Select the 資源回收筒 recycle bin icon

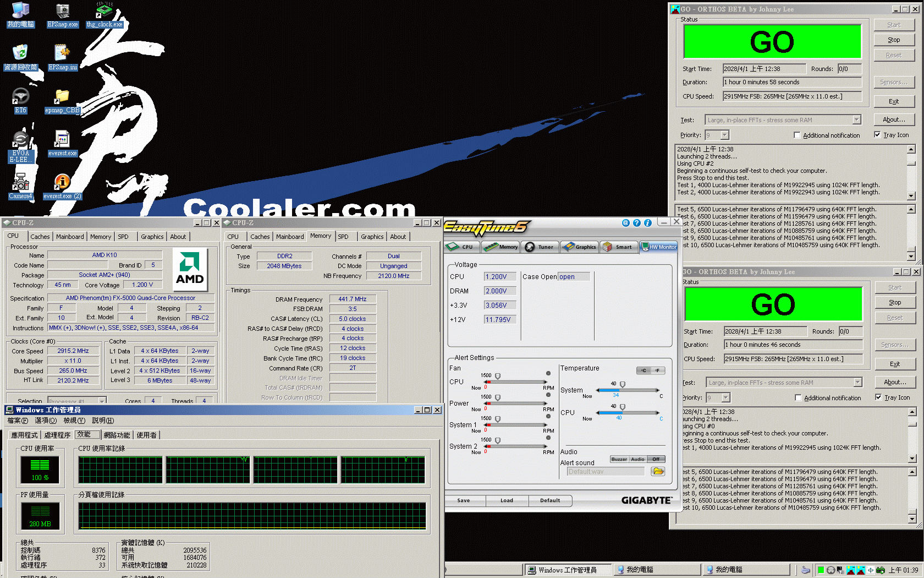[20, 57]
